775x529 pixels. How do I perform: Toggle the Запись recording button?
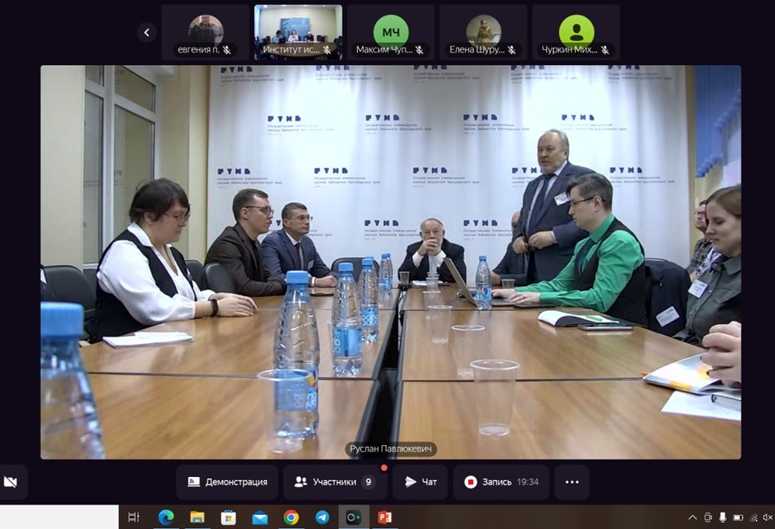[x=500, y=482]
